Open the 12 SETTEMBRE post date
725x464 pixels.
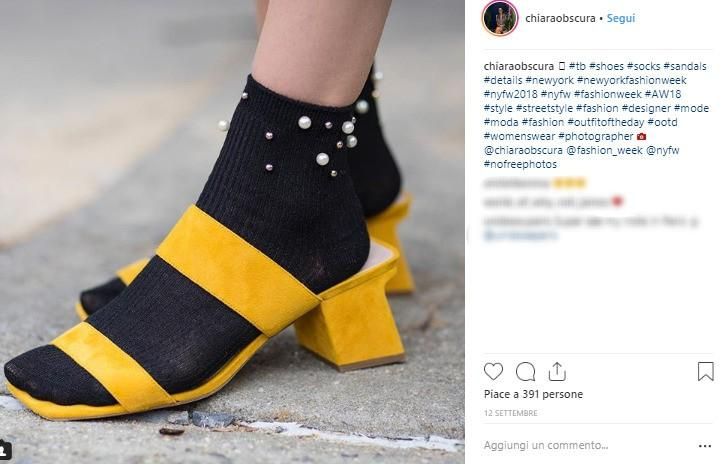(510, 413)
